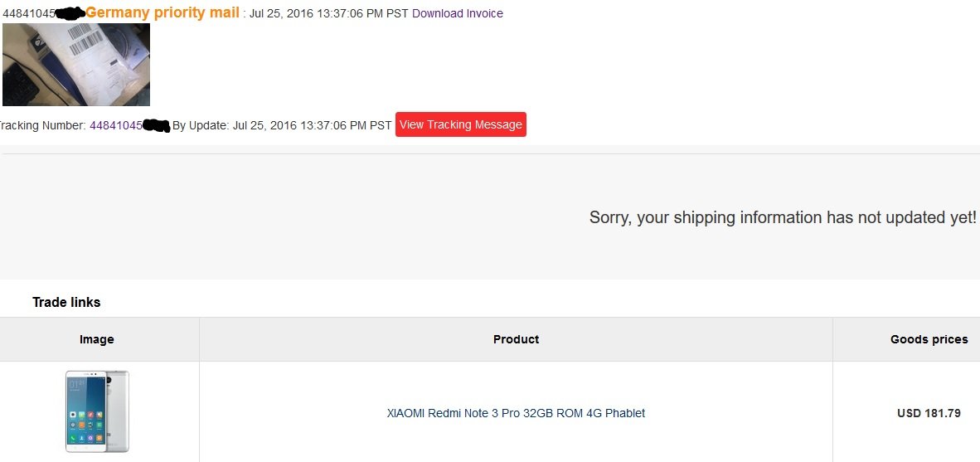Click the Tracking Number label
This screenshot has width=980, height=462.
41,125
